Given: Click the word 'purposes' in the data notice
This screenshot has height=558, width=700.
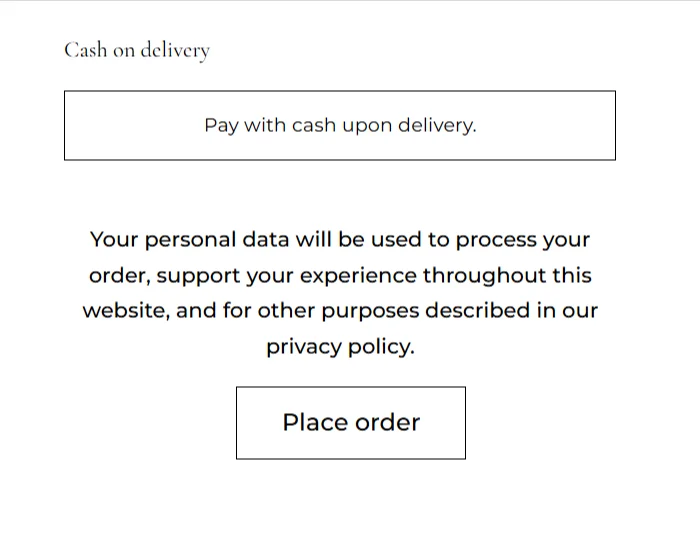Looking at the screenshot, I should (x=370, y=311).
